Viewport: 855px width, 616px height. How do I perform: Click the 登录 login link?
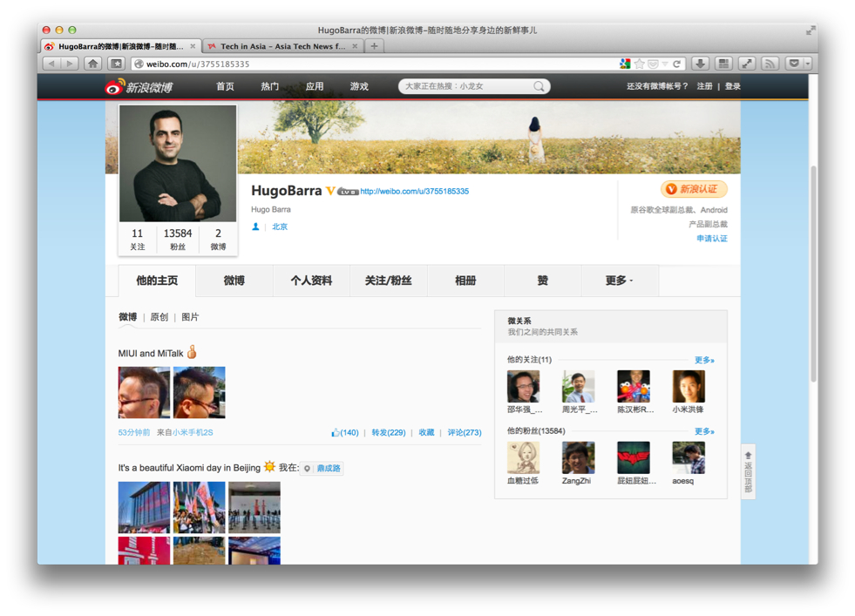tap(732, 86)
